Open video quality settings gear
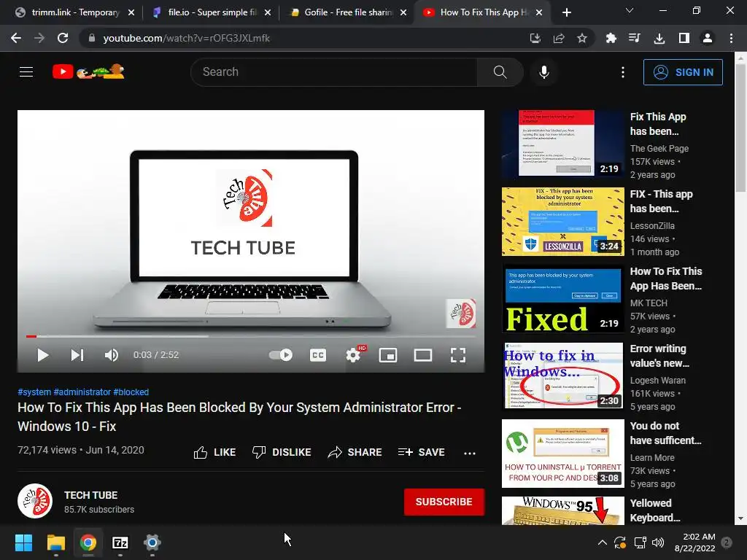Viewport: 747px width, 560px height. [353, 355]
